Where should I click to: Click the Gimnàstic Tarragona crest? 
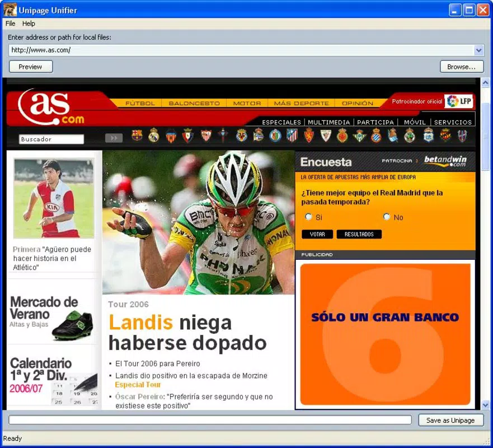point(445,136)
